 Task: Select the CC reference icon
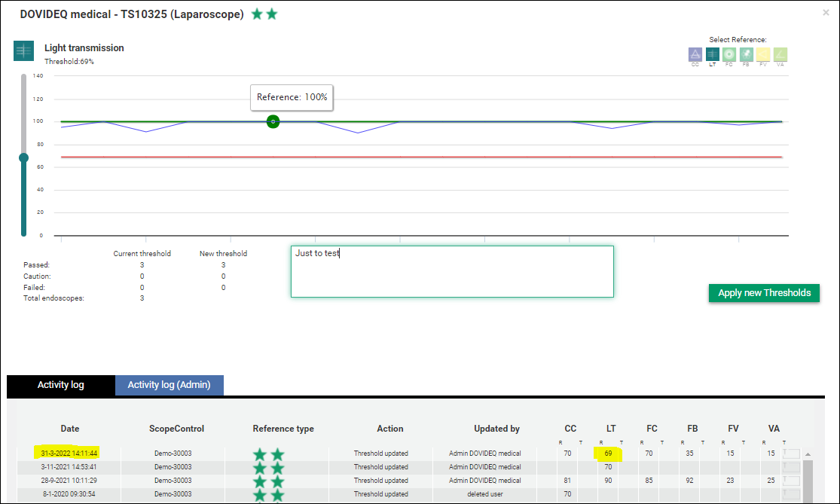pos(695,54)
